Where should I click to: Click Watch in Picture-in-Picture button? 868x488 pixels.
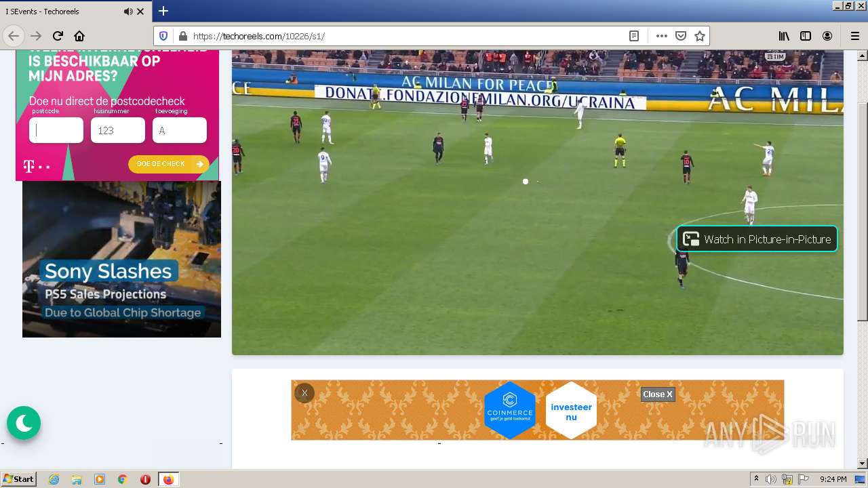pos(757,239)
